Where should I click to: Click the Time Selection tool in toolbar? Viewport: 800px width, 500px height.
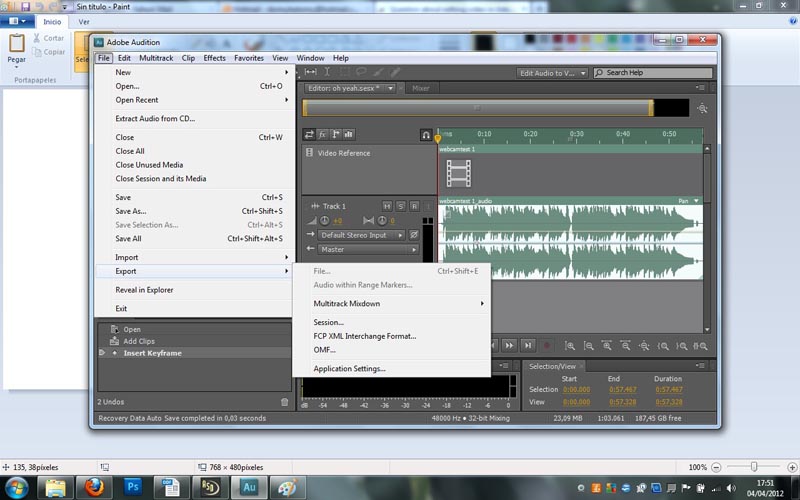[x=327, y=72]
